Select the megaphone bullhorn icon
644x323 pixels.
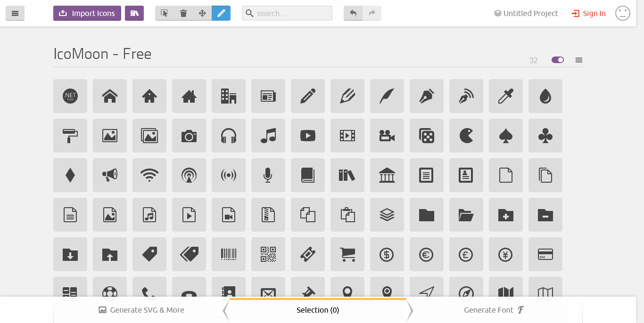(110, 175)
